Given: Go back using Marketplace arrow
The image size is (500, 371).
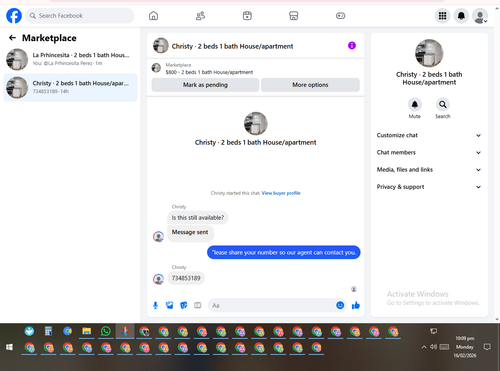Looking at the screenshot, I should 12,38.
